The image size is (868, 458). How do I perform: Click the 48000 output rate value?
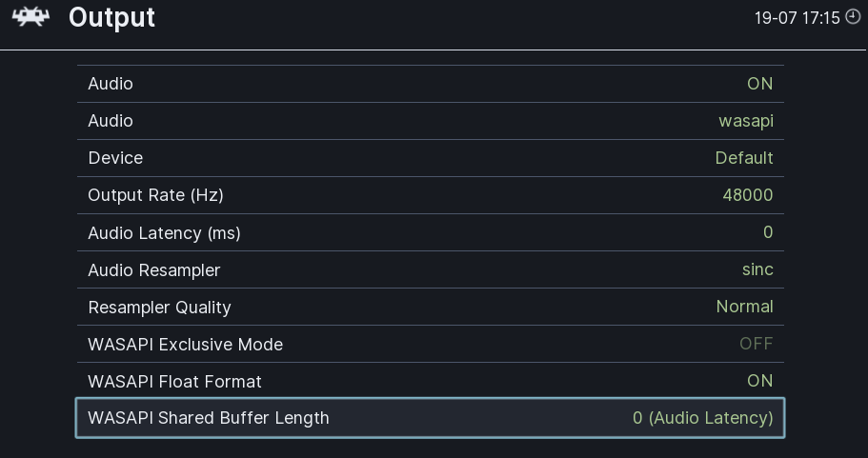click(x=748, y=194)
